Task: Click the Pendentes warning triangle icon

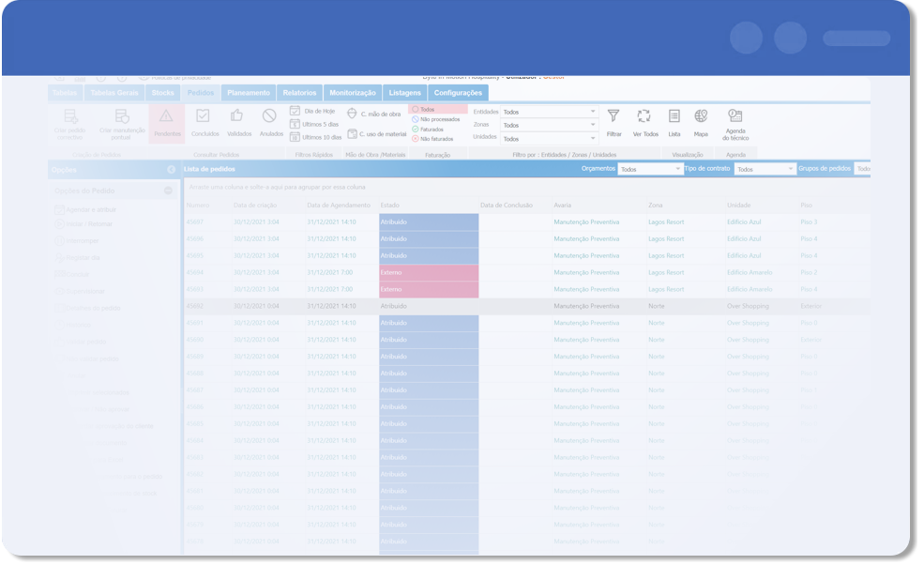Action: (166, 117)
